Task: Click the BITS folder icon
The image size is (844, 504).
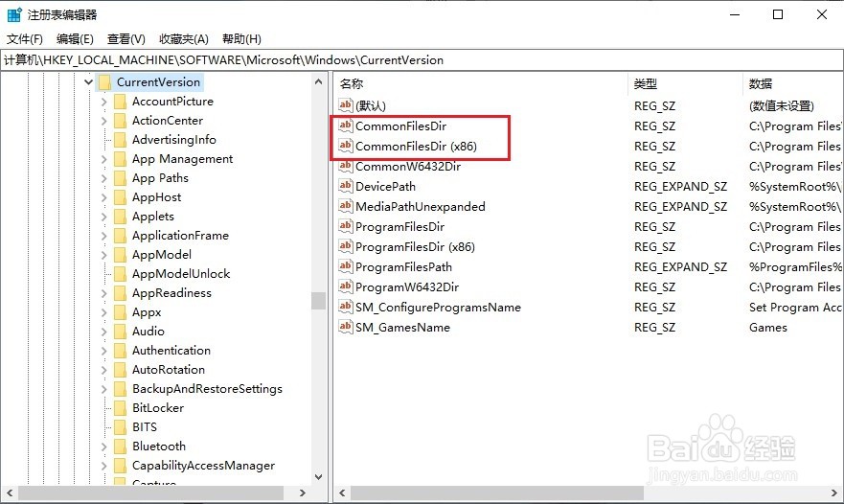Action: [120, 427]
